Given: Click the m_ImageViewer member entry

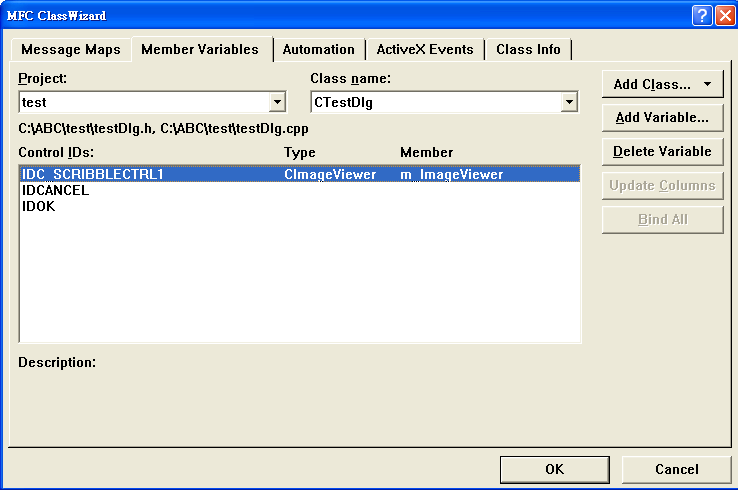Looking at the screenshot, I should click(x=452, y=175).
